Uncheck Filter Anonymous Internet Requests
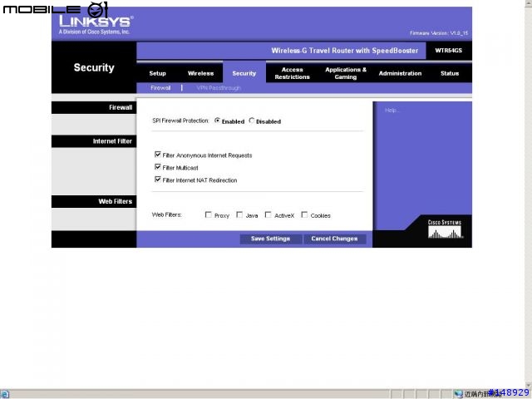The width and height of the screenshot is (532, 399). click(x=158, y=155)
